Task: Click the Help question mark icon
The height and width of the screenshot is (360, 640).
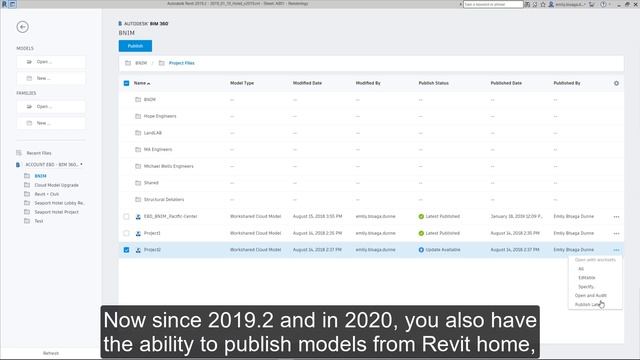Action: pyautogui.click(x=603, y=4)
